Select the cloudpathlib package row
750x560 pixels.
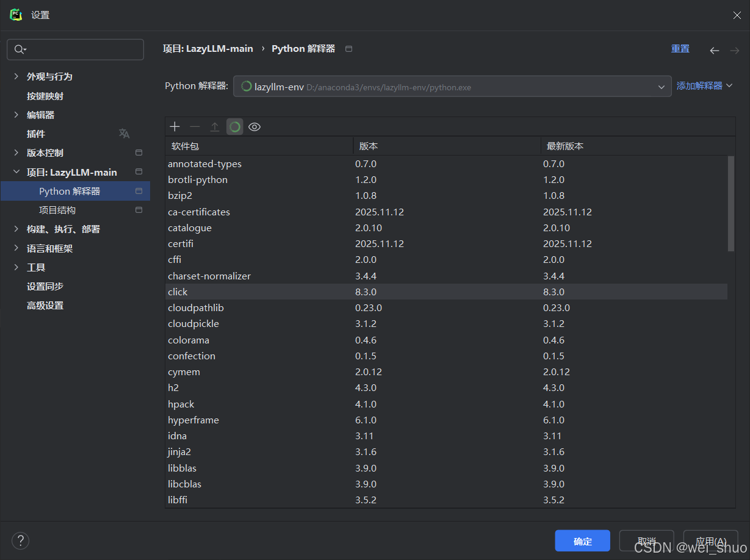446,307
